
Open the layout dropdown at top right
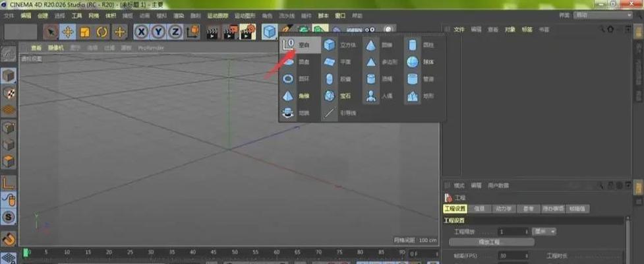[602, 15]
